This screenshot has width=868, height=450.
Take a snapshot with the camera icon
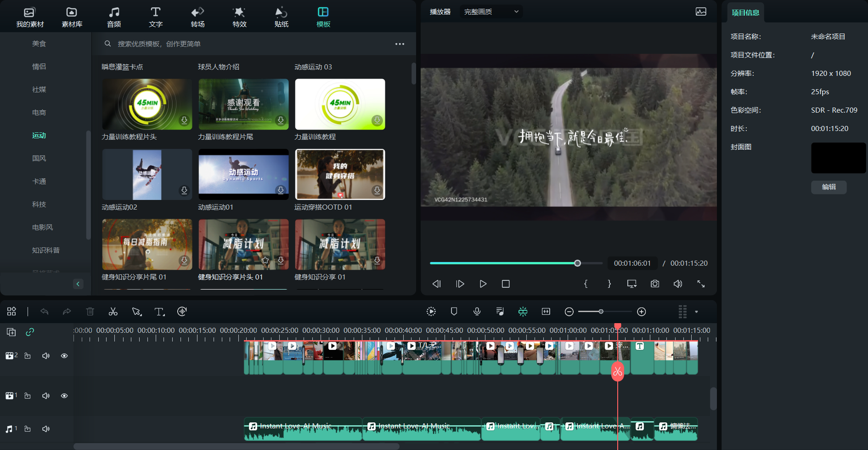click(x=655, y=284)
